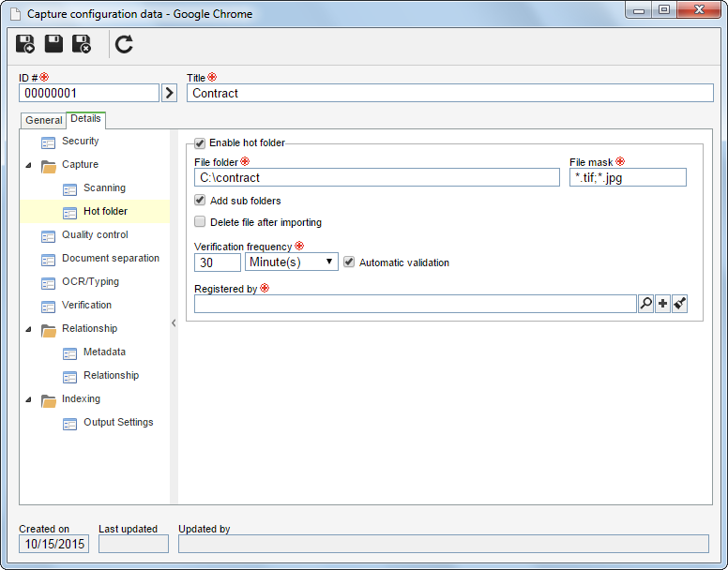Collapse the Capture tree node arrow
This screenshot has width=728, height=570.
29,165
